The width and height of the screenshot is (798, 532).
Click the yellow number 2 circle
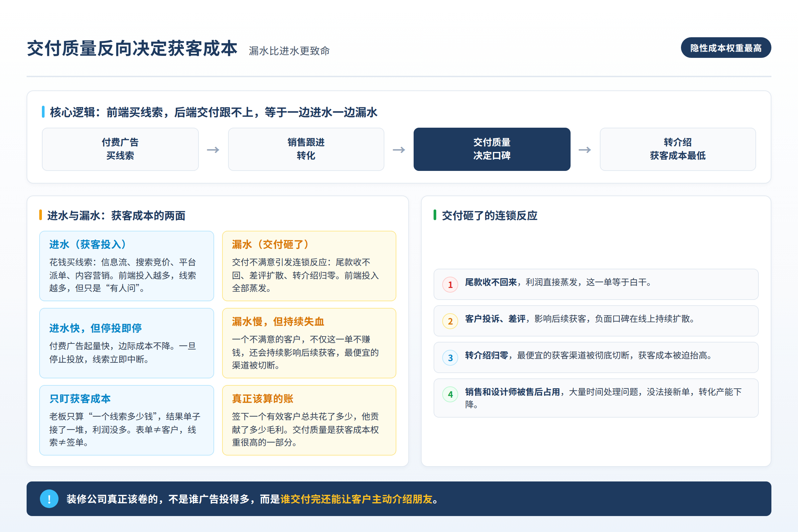(450, 321)
